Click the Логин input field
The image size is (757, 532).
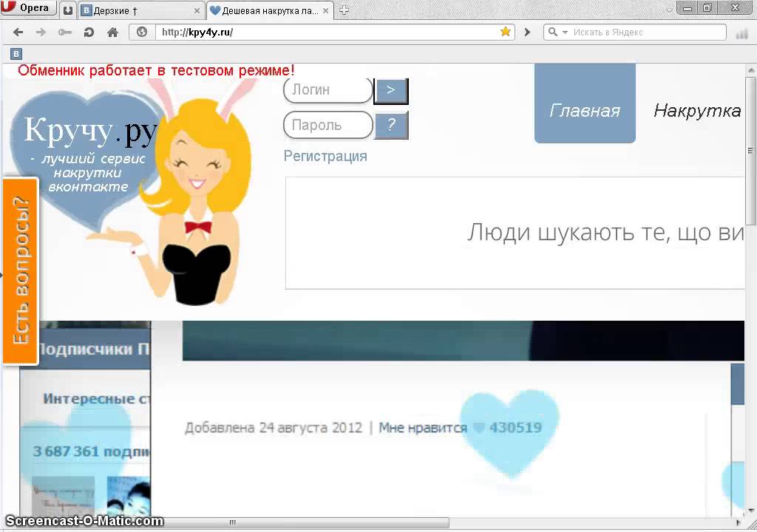pos(327,90)
